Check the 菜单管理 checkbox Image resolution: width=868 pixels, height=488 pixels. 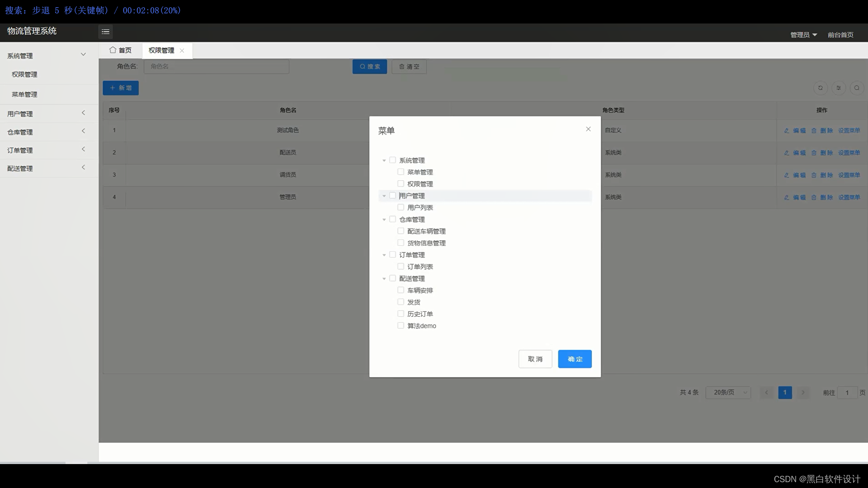(401, 172)
